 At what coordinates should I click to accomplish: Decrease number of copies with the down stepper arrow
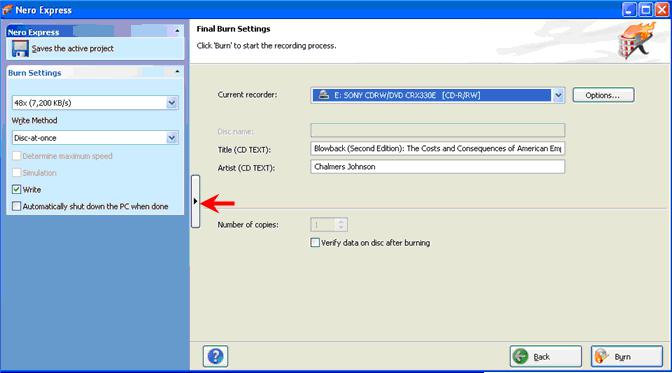[x=341, y=228]
